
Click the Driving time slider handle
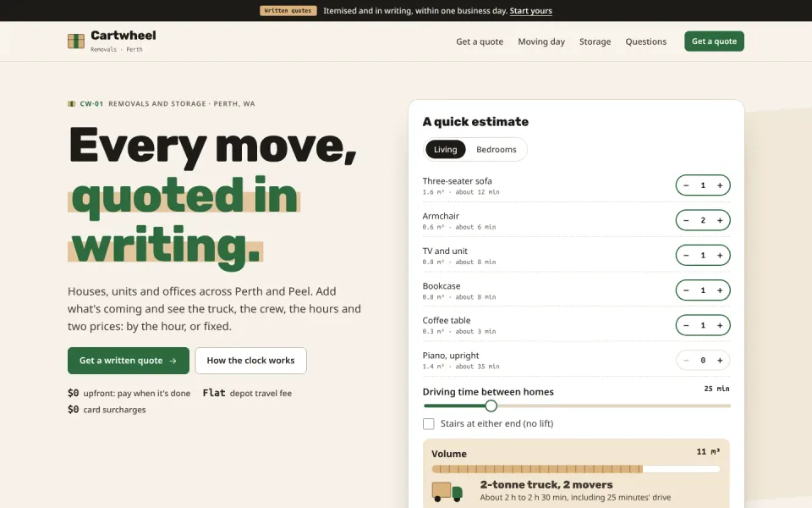tap(491, 406)
